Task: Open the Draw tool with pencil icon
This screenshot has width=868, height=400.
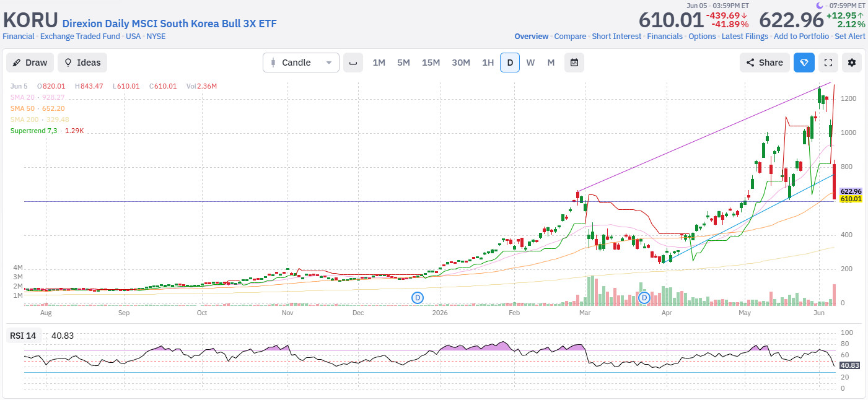Action: click(30, 63)
